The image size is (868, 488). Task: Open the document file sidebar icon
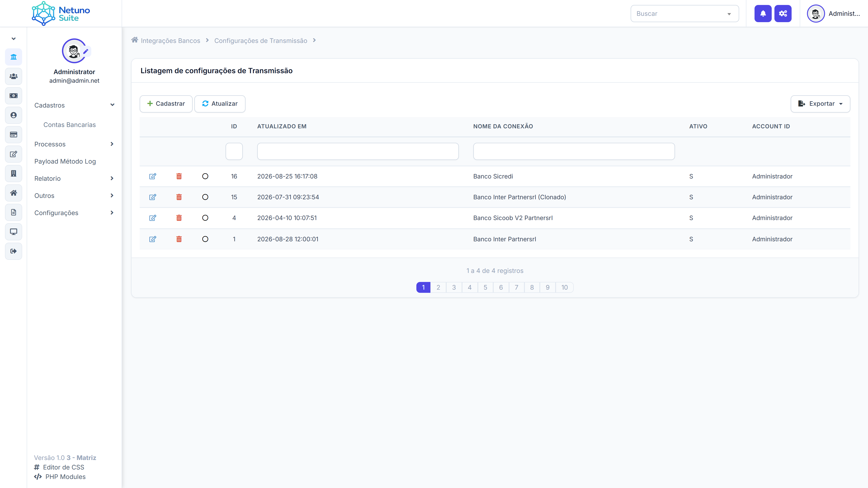coord(14,212)
